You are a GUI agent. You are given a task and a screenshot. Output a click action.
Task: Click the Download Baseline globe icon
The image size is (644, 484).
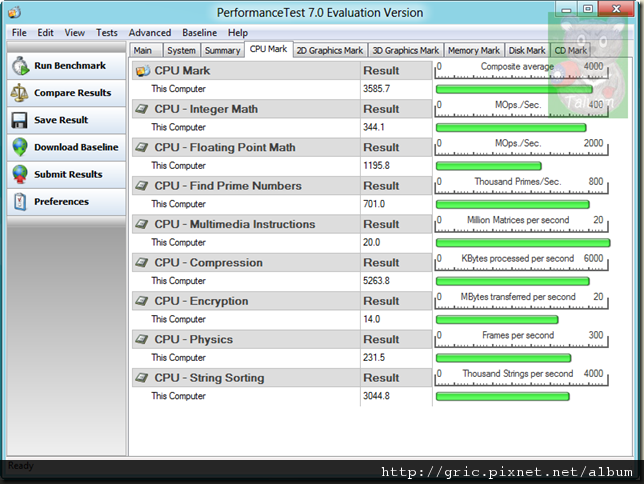click(x=20, y=147)
